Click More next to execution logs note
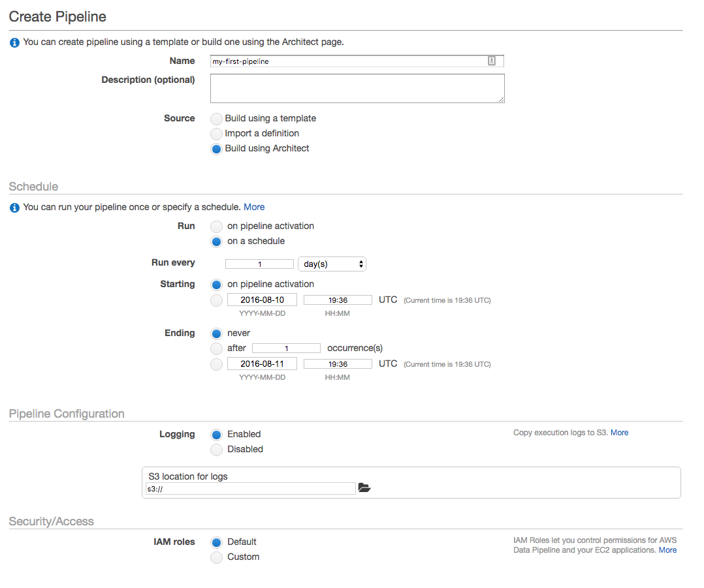 click(x=619, y=432)
